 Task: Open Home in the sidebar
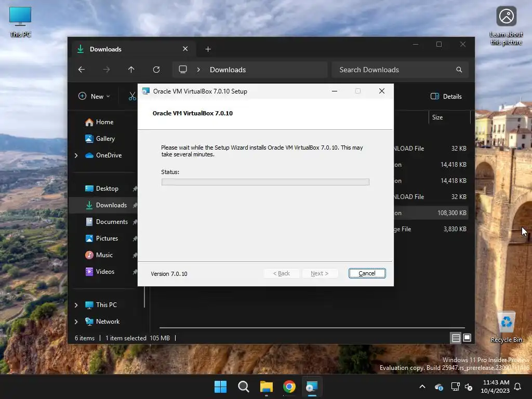(x=104, y=122)
